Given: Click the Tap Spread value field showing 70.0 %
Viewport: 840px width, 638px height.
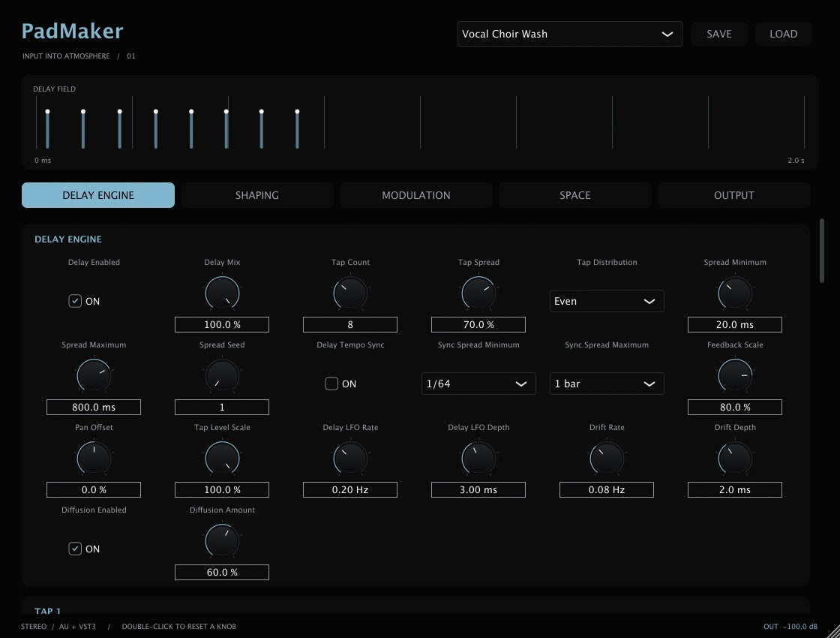Looking at the screenshot, I should click(x=478, y=324).
